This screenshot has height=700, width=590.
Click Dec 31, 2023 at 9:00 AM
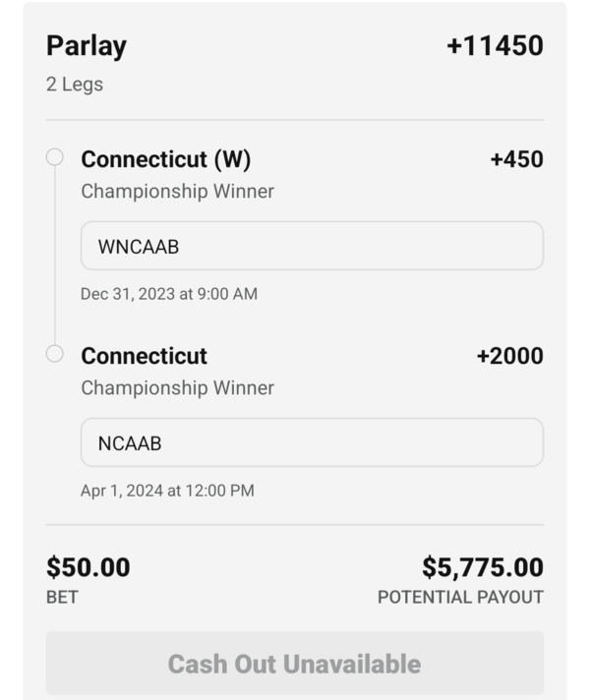pyautogui.click(x=169, y=294)
